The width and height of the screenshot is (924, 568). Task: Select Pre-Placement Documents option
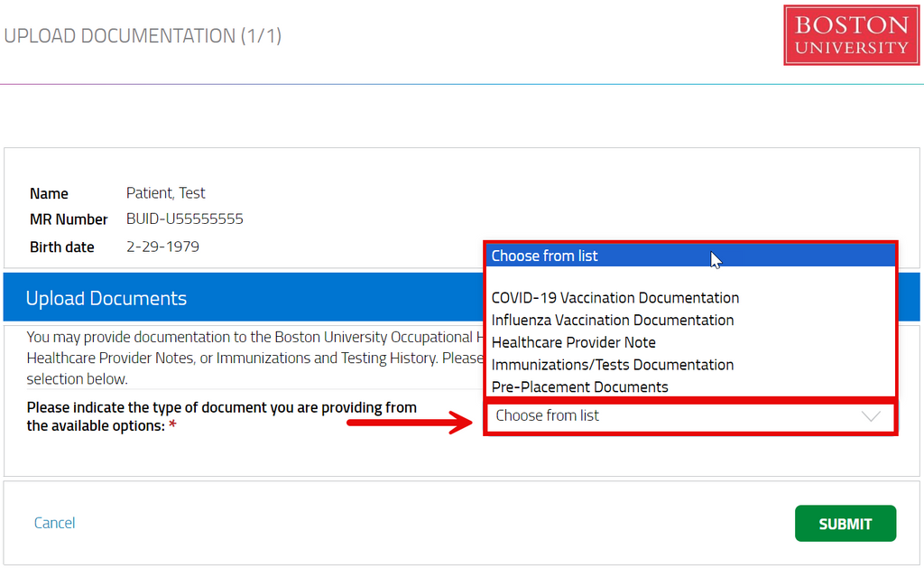point(690,386)
